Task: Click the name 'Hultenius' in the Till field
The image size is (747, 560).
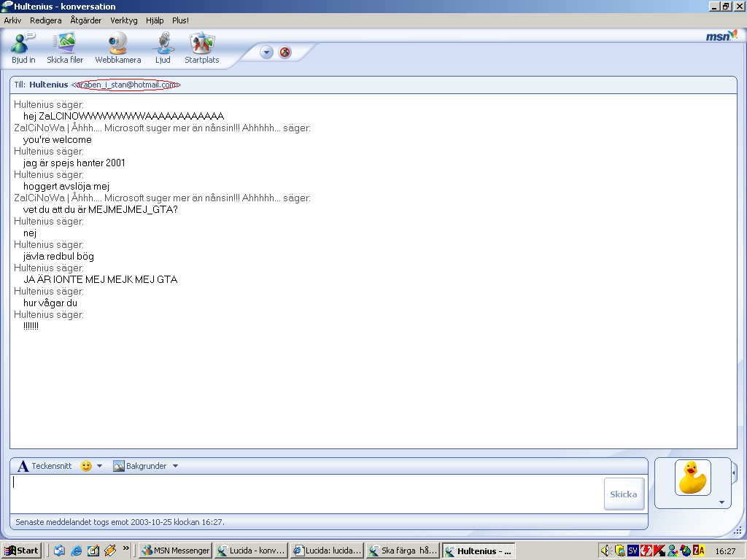Action: [49, 85]
